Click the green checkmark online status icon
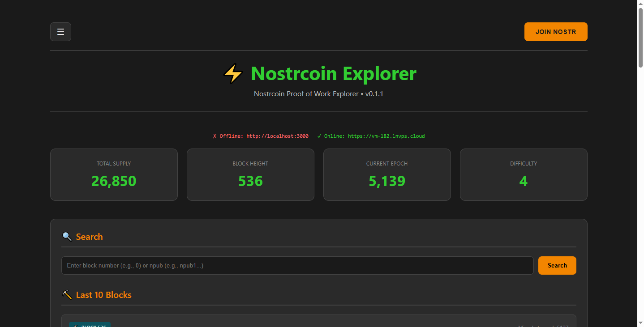644x327 pixels. pos(319,136)
